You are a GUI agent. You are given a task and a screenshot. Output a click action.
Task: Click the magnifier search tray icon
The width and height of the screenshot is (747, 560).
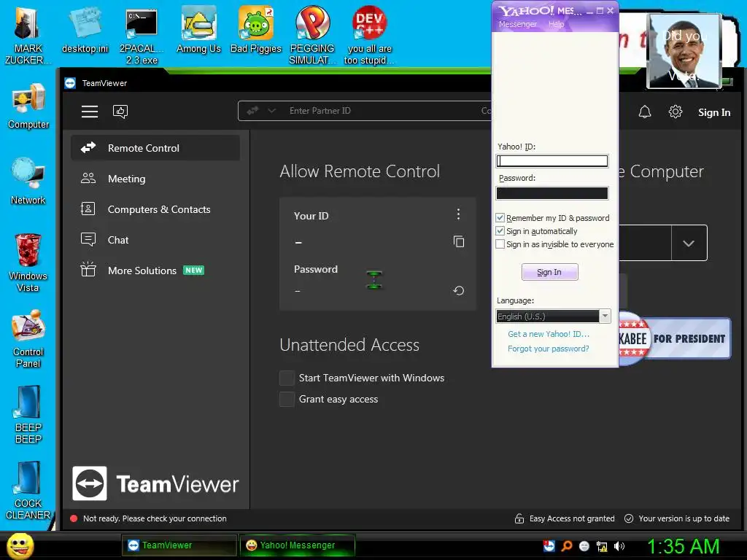pyautogui.click(x=566, y=546)
